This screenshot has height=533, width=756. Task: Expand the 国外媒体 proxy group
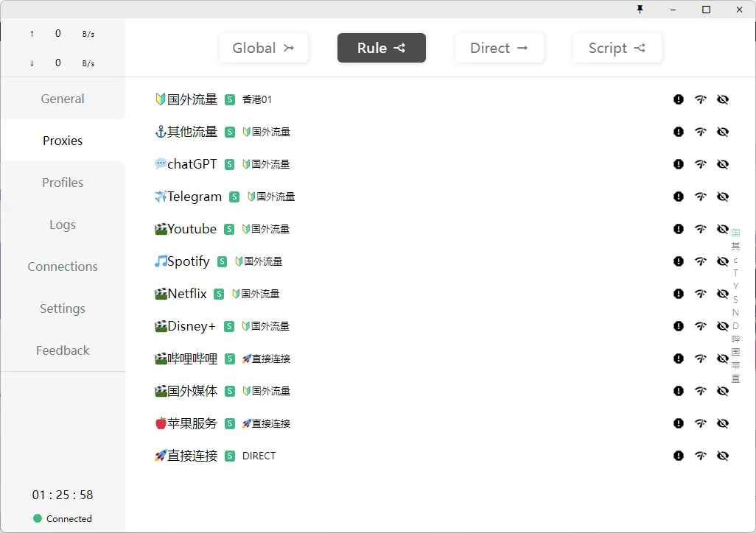[192, 391]
